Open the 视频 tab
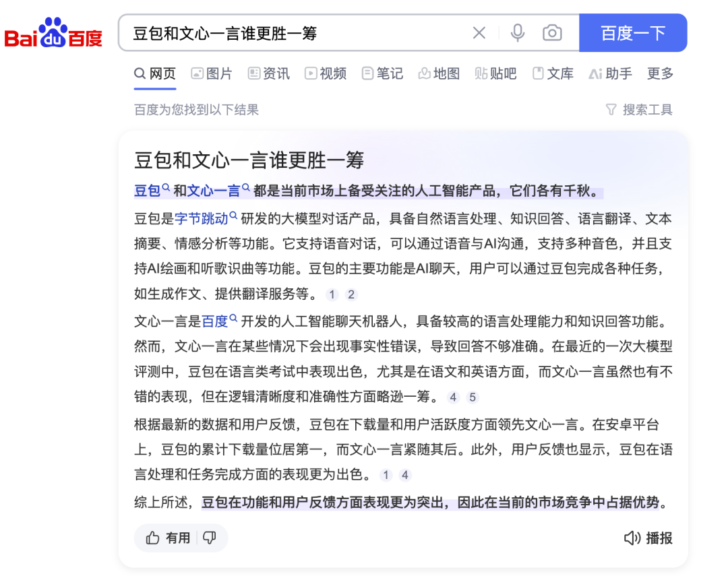728x576 pixels. pos(326,73)
